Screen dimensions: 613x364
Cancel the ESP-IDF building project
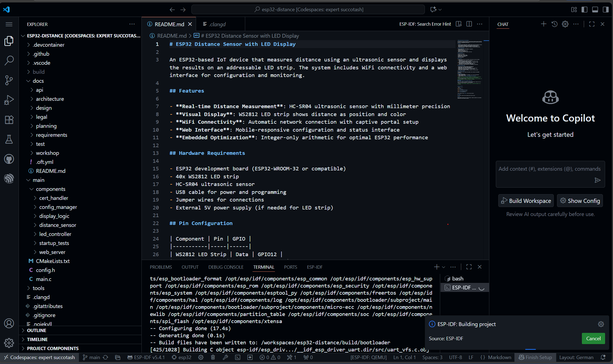pyautogui.click(x=593, y=338)
